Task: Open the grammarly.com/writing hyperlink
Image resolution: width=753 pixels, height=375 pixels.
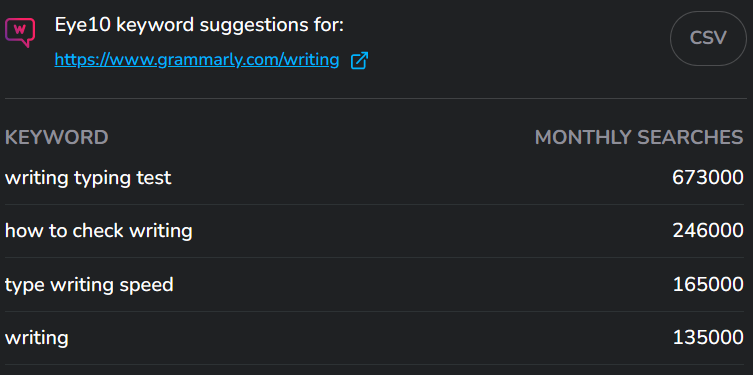Action: [x=197, y=60]
